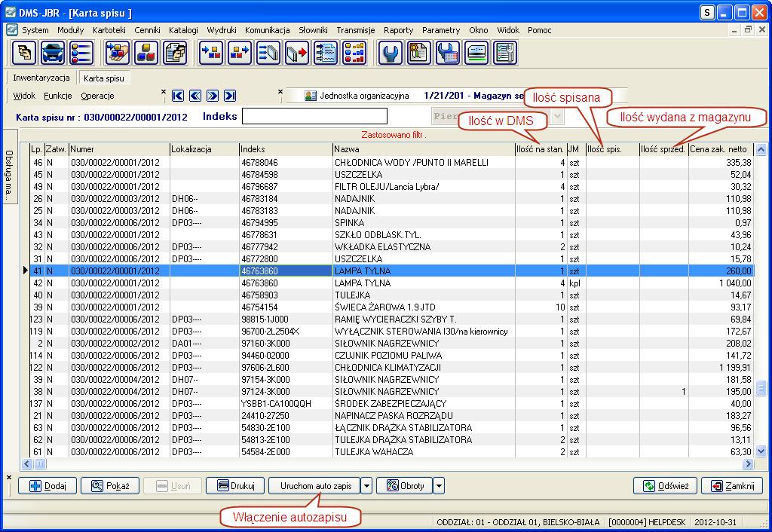
Task: Open the Pomoc menu
Action: coord(539,30)
